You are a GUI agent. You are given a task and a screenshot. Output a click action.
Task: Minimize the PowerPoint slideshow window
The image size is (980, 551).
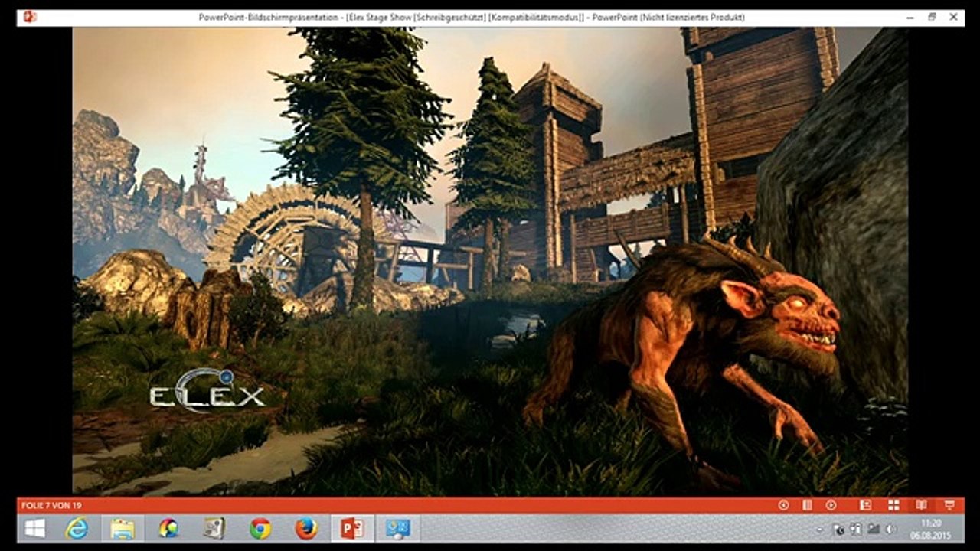(x=910, y=17)
